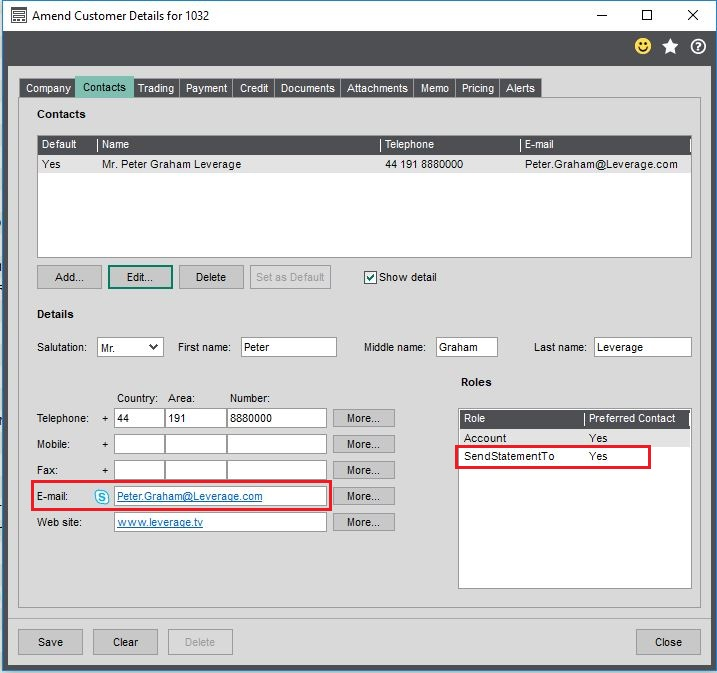Click the Edit... button
Screen dimensions: 717x673
pyautogui.click(x=140, y=277)
